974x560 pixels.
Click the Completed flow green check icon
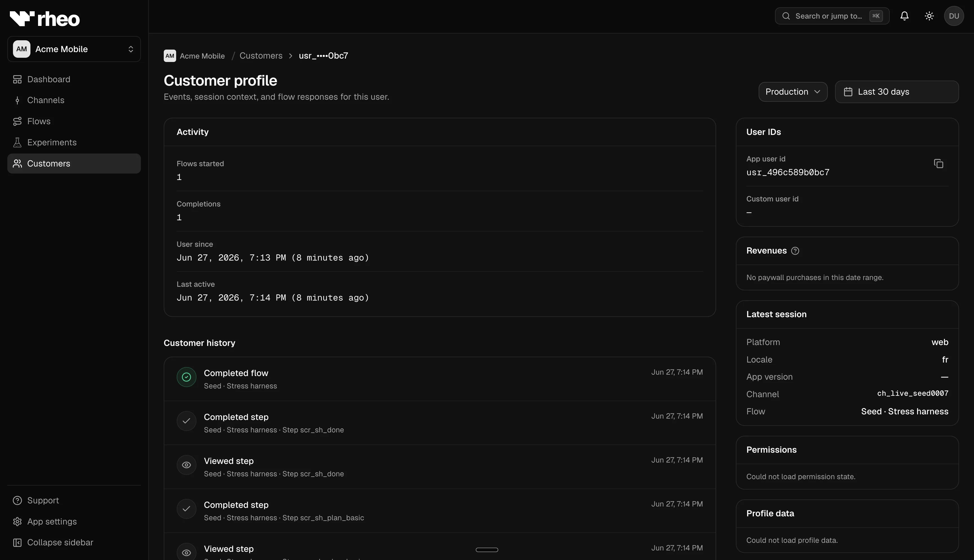tap(187, 377)
